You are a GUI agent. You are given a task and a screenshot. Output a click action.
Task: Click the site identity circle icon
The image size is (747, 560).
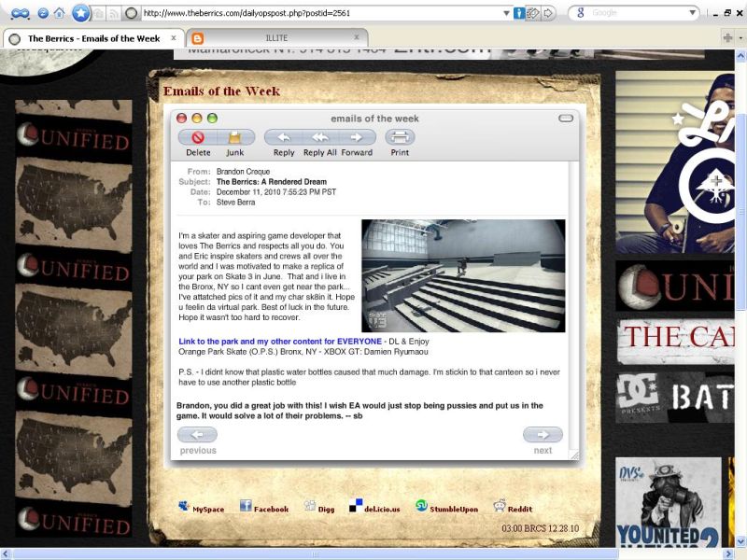tap(132, 13)
